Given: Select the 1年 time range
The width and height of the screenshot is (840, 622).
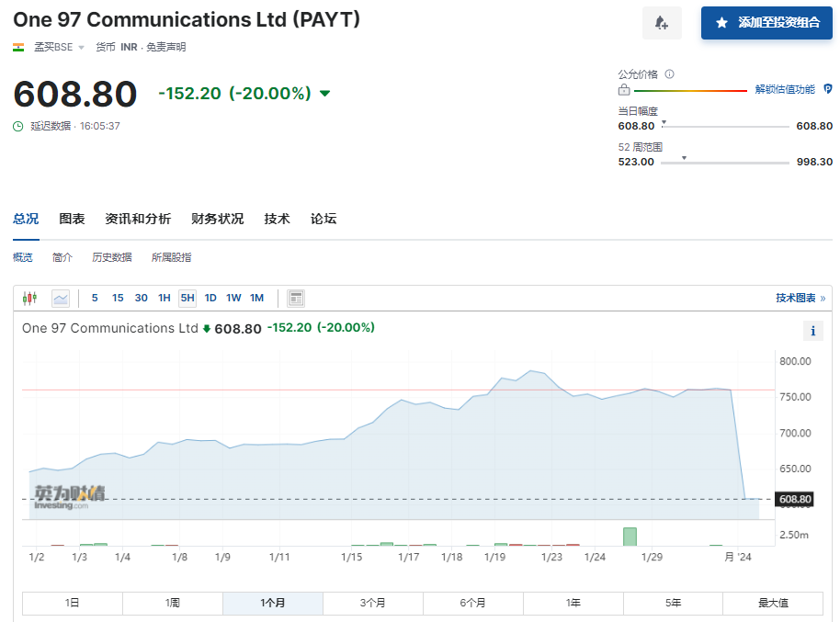Looking at the screenshot, I should 573,604.
